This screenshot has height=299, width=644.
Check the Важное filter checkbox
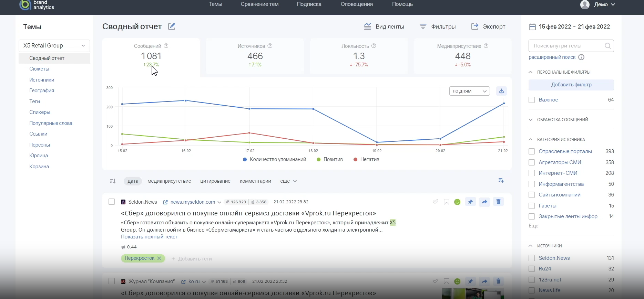pyautogui.click(x=532, y=100)
